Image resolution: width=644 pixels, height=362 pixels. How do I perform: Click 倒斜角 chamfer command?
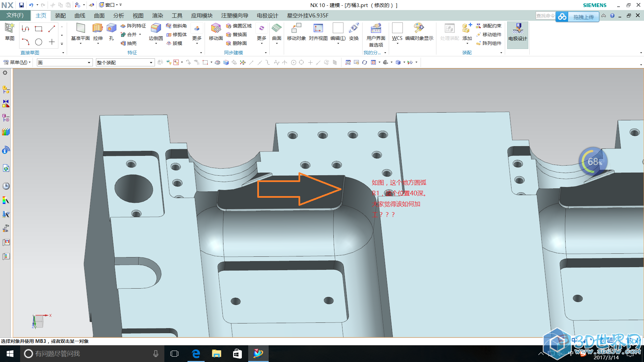click(x=176, y=26)
